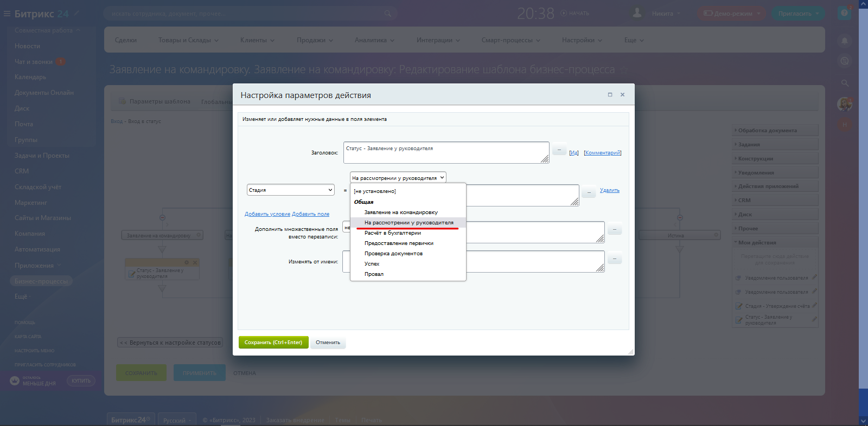Open the avatar photo in the right sidebar
This screenshot has height=426, width=868.
844,104
